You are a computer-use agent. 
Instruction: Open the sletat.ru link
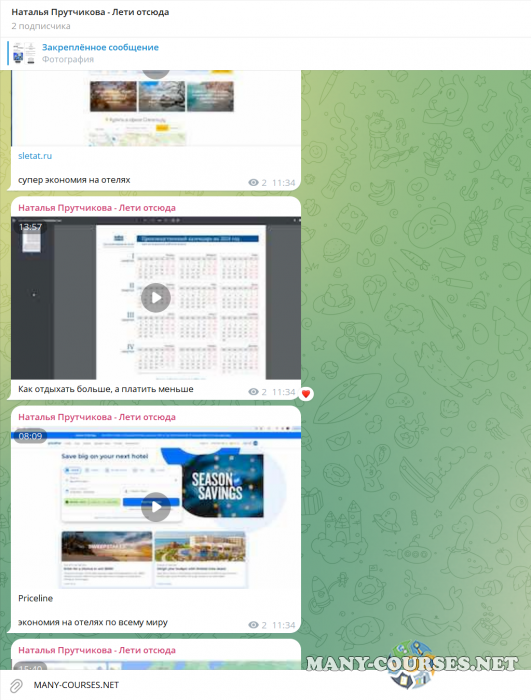click(35, 156)
